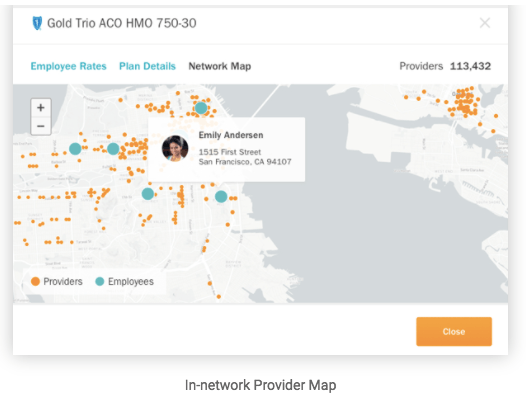
Task: Click the teal Employees legend dot
Action: click(x=100, y=281)
